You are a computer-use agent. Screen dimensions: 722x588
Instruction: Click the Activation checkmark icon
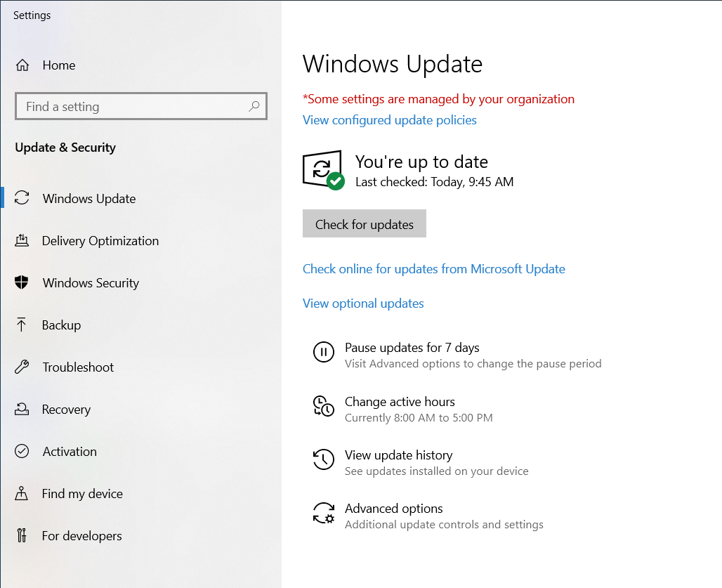pos(22,451)
